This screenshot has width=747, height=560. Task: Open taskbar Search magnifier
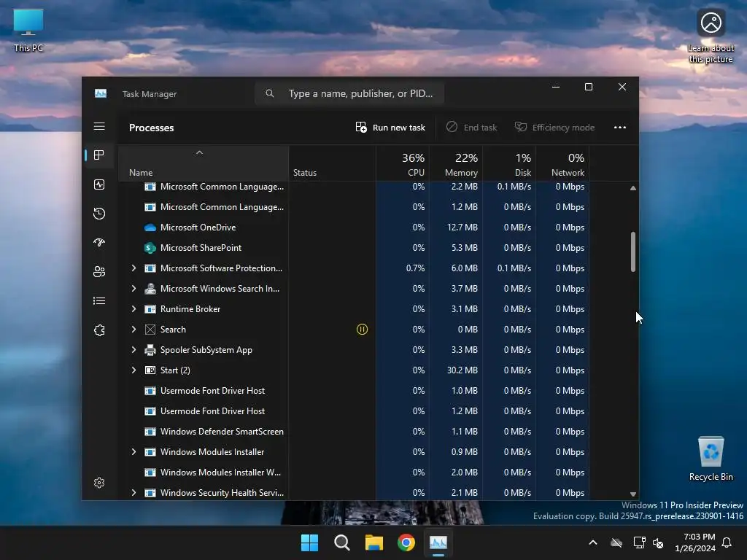pyautogui.click(x=341, y=542)
